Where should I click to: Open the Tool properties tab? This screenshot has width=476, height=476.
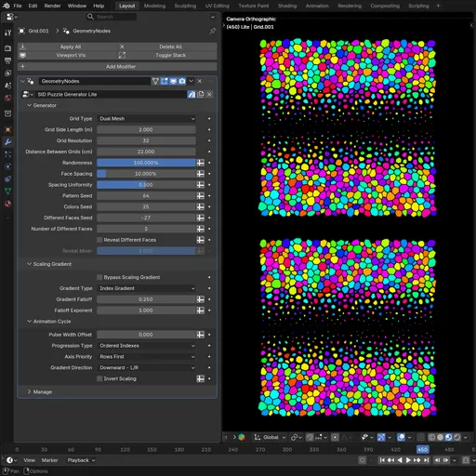point(7,33)
